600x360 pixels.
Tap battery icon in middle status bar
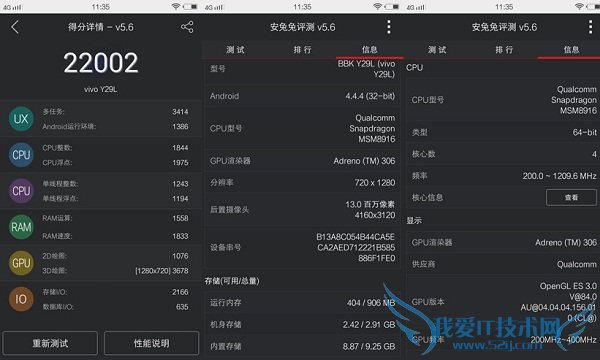[391, 7]
